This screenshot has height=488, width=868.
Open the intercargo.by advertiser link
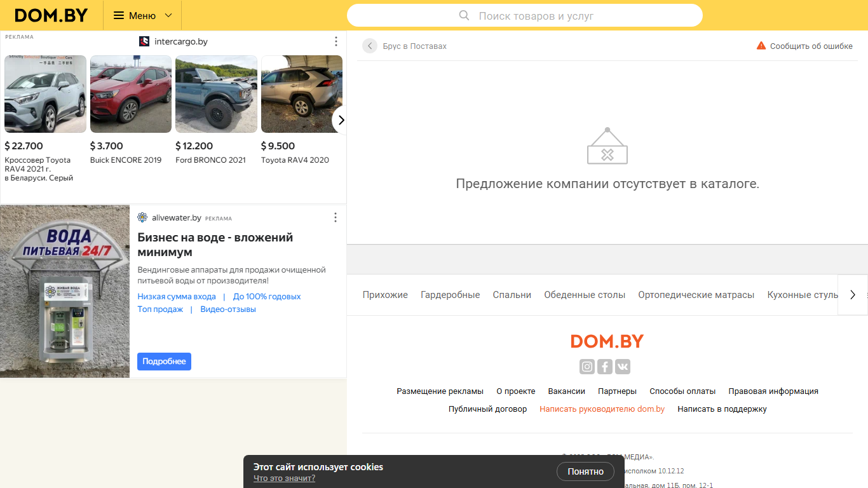(181, 41)
